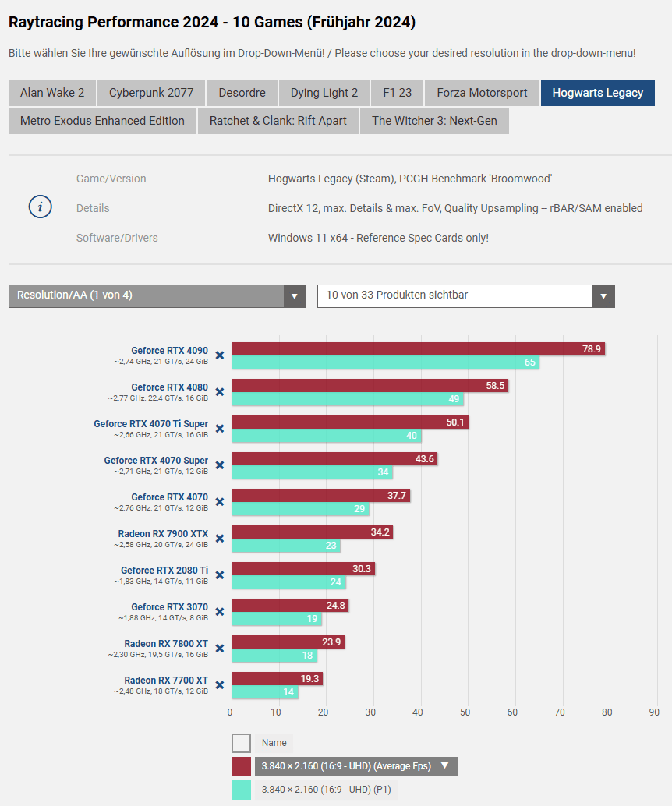The height and width of the screenshot is (806, 672).
Task: Remove Geforce RTX 2080 Ti entry
Action: tap(220, 574)
